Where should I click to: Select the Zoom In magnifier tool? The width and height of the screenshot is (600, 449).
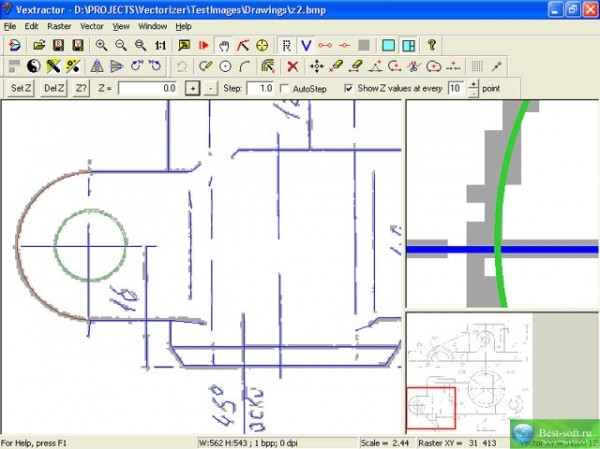[101, 45]
